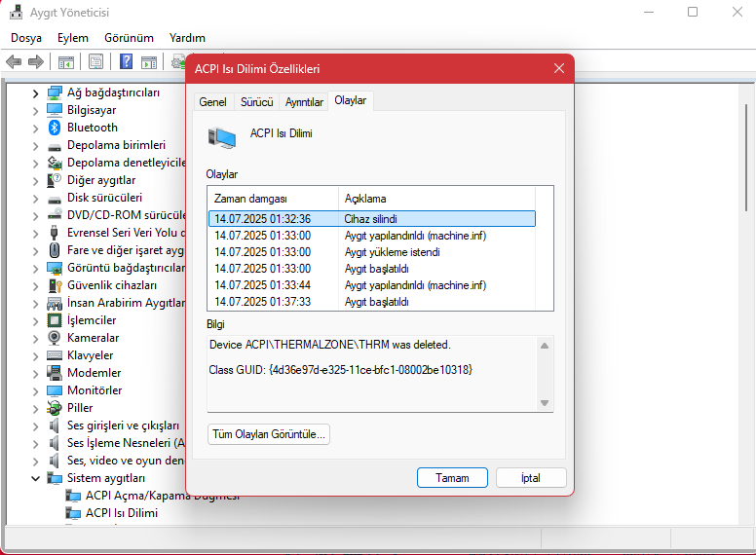This screenshot has width=756, height=555.
Task: Expand the Kameralar node chevron
Action: [35, 338]
